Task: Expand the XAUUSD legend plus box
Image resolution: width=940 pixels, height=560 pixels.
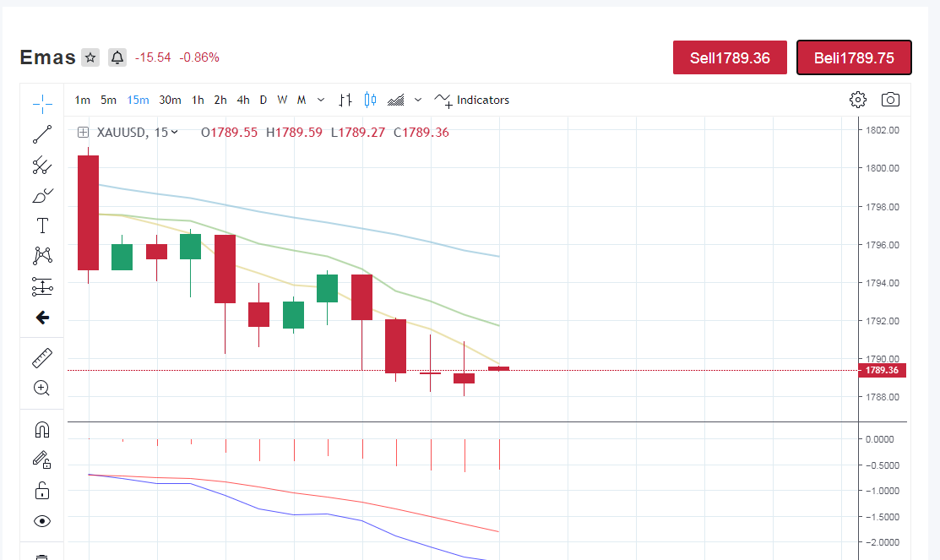Action: [83, 133]
